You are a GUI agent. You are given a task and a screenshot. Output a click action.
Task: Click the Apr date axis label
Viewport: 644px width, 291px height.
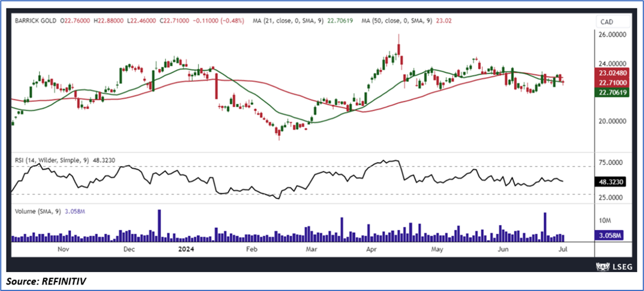pos(371,249)
